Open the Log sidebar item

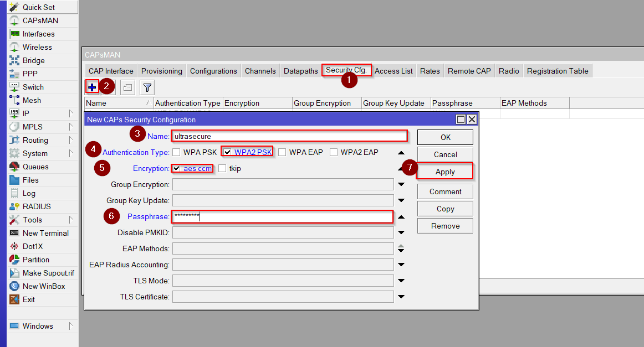coord(29,193)
